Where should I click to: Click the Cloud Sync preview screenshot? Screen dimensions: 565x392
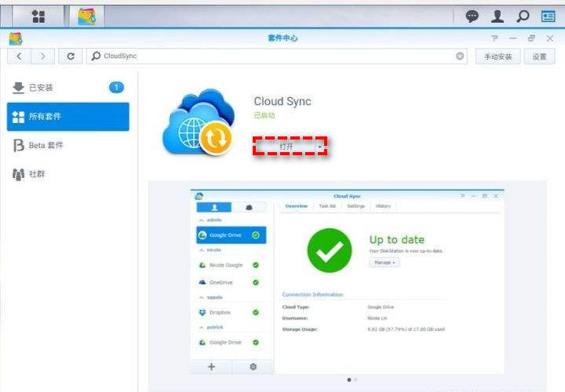[x=347, y=282]
